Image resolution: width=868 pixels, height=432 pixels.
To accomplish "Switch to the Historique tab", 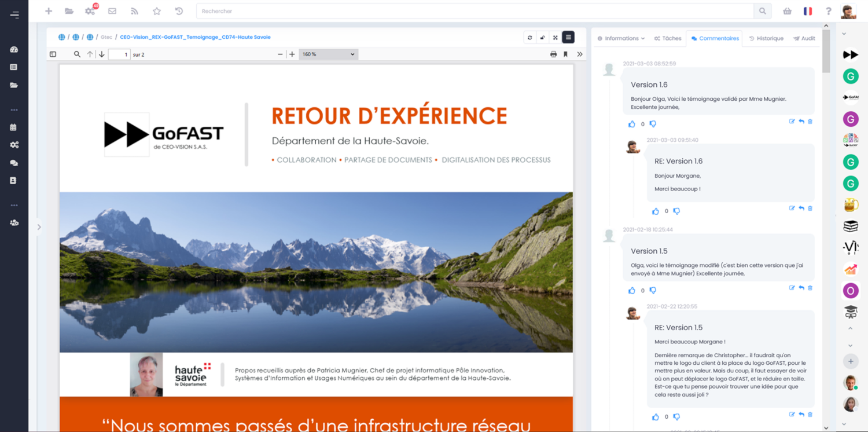I will (x=766, y=38).
